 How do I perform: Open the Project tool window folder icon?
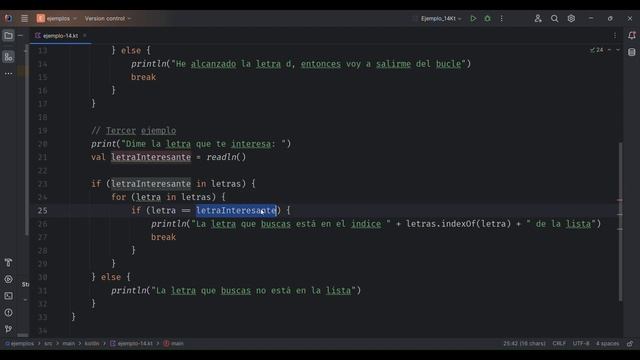[x=8, y=36]
